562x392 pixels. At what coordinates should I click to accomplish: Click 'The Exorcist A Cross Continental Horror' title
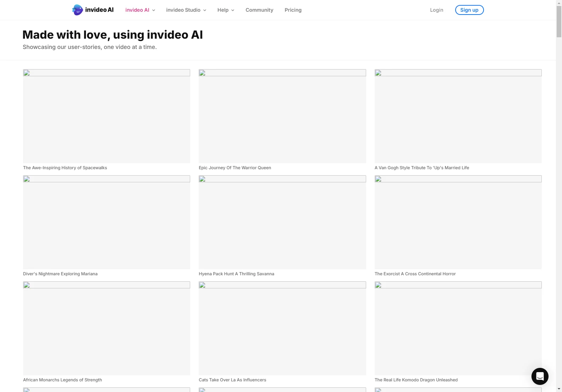[415, 274]
